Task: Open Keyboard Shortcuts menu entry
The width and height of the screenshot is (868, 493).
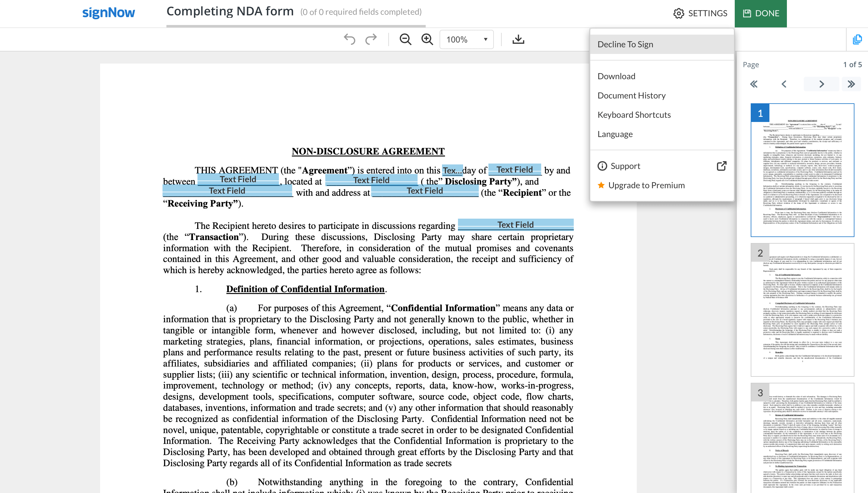Action: coord(634,115)
